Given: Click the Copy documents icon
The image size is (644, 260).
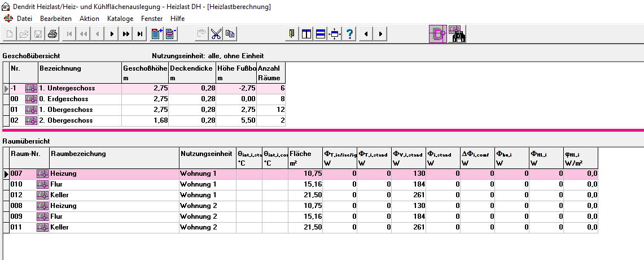Looking at the screenshot, I should point(230,34).
